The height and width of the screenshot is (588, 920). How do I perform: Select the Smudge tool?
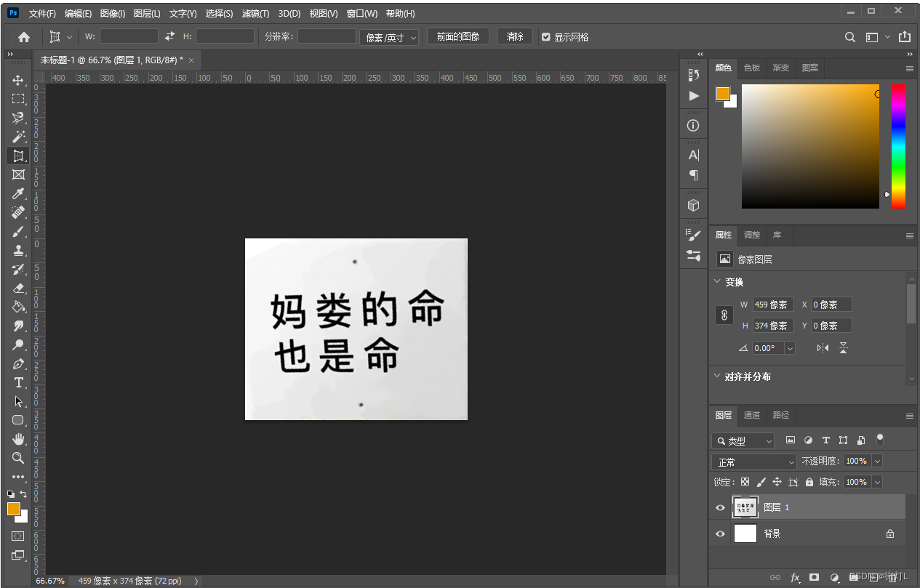pyautogui.click(x=18, y=326)
